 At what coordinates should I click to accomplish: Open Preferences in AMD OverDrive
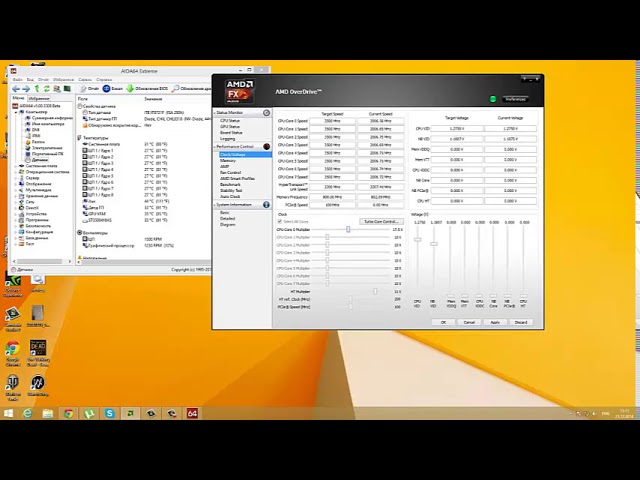point(516,99)
